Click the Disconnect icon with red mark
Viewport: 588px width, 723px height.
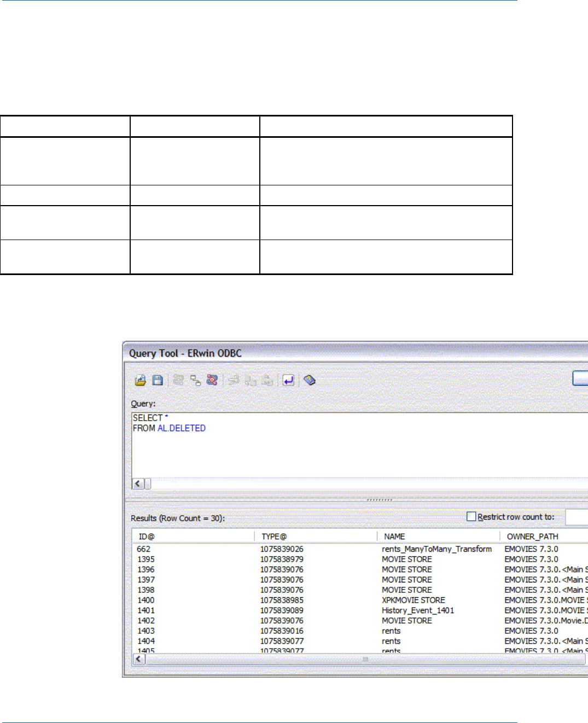(212, 380)
